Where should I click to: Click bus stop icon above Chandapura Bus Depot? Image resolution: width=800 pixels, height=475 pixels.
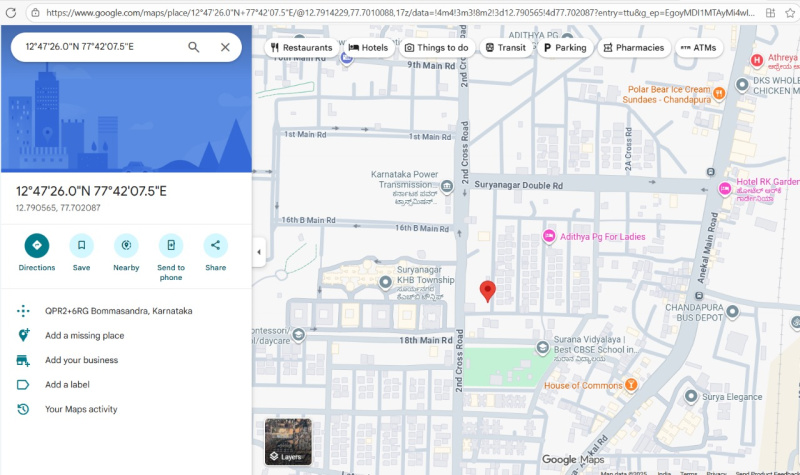point(699,295)
